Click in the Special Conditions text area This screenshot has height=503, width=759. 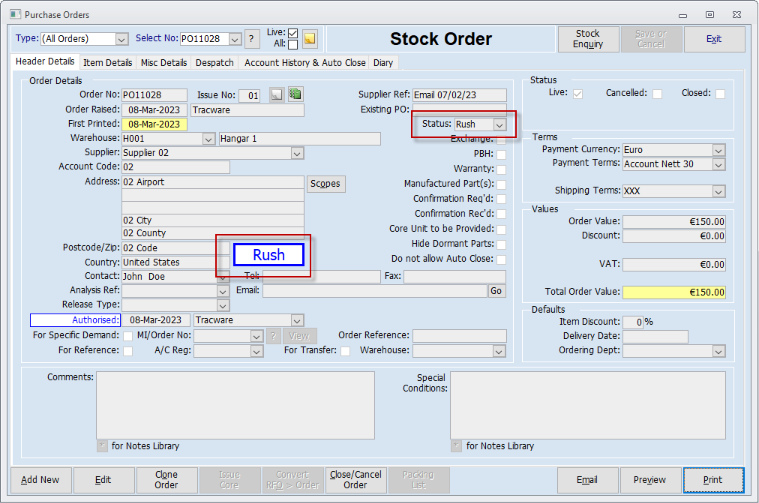coord(588,405)
